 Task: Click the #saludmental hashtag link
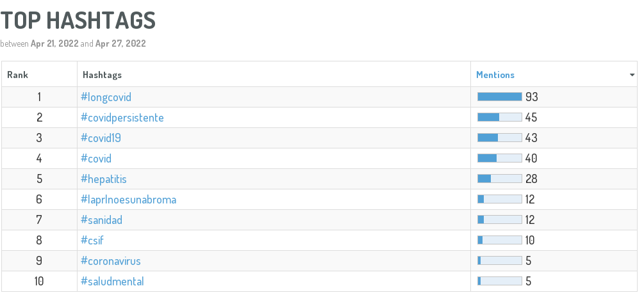(112, 282)
